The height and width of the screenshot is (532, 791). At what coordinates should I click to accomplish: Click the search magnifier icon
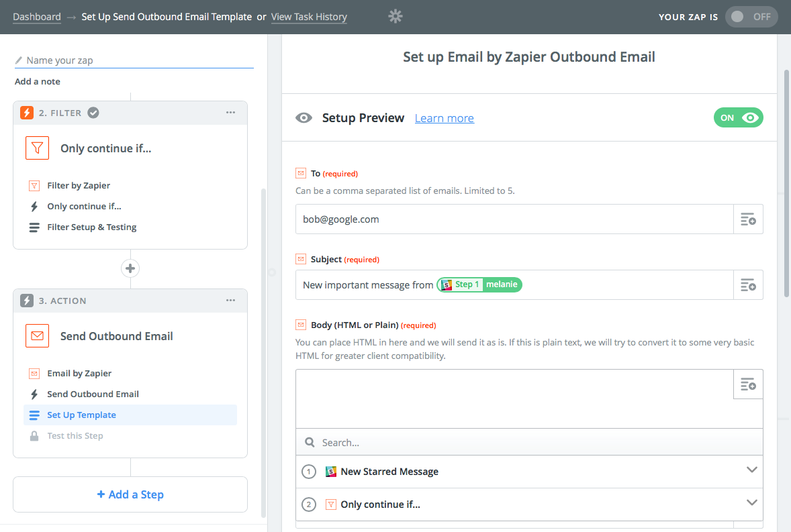310,442
